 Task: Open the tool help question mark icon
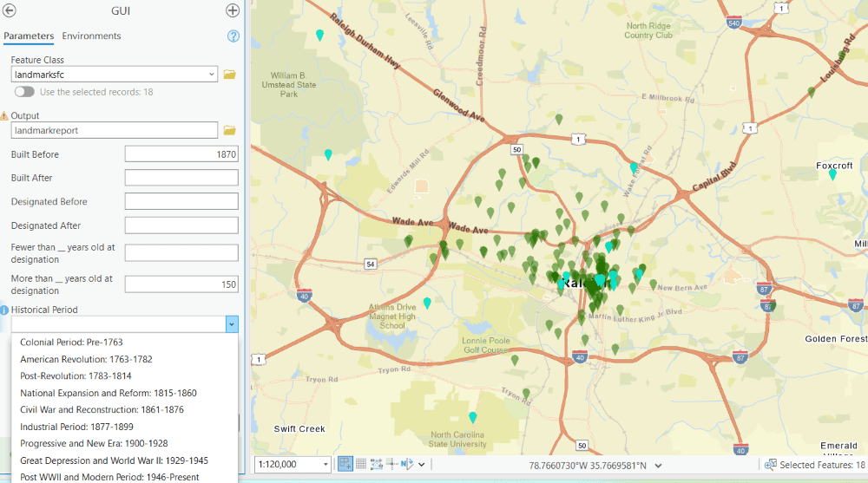click(233, 36)
